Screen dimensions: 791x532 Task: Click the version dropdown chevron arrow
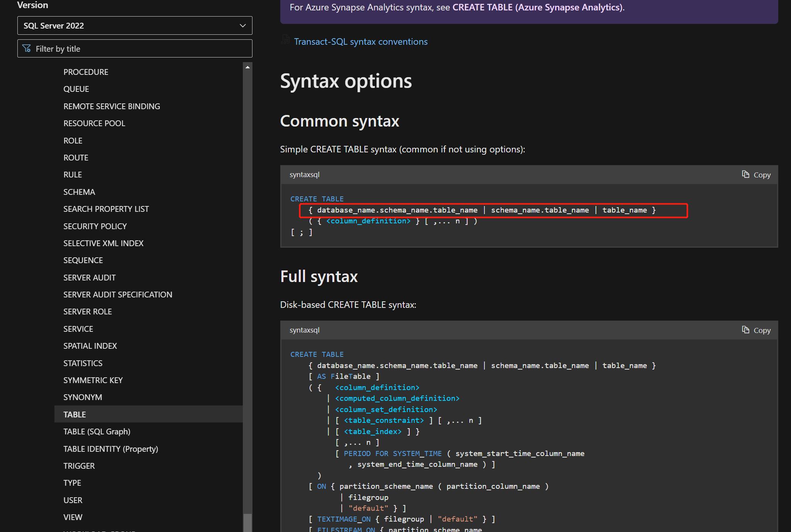242,25
